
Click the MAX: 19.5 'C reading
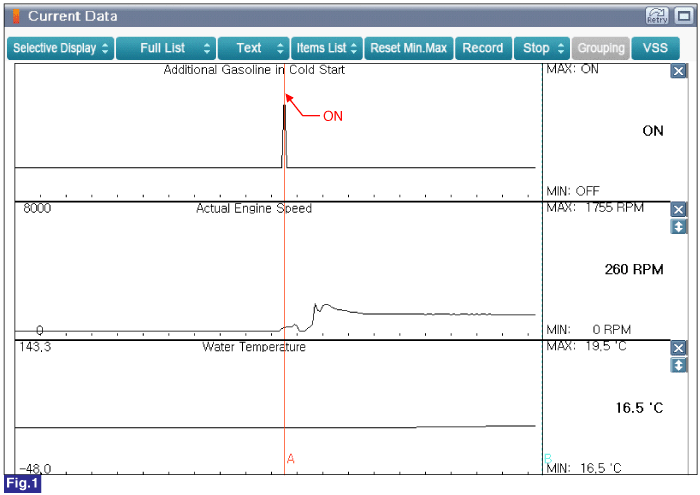[587, 346]
